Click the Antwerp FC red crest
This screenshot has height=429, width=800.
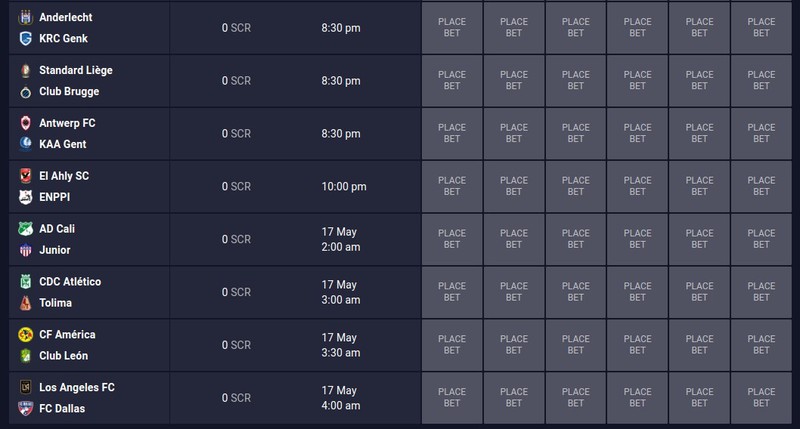pyautogui.click(x=26, y=123)
